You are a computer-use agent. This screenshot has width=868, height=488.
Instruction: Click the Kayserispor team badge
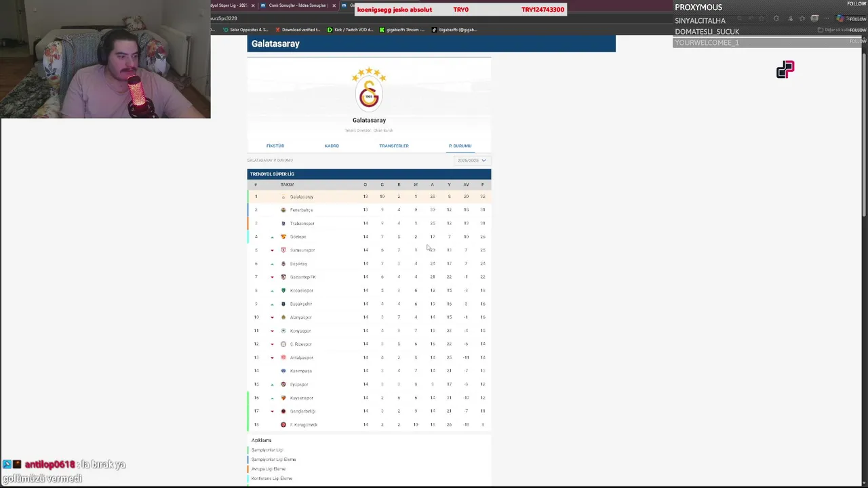point(283,398)
